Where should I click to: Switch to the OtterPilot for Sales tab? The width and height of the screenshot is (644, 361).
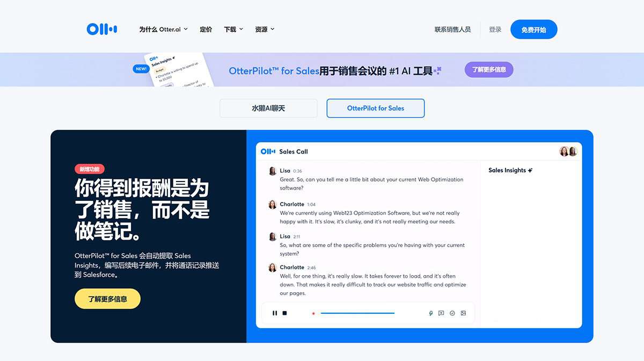pyautogui.click(x=376, y=108)
